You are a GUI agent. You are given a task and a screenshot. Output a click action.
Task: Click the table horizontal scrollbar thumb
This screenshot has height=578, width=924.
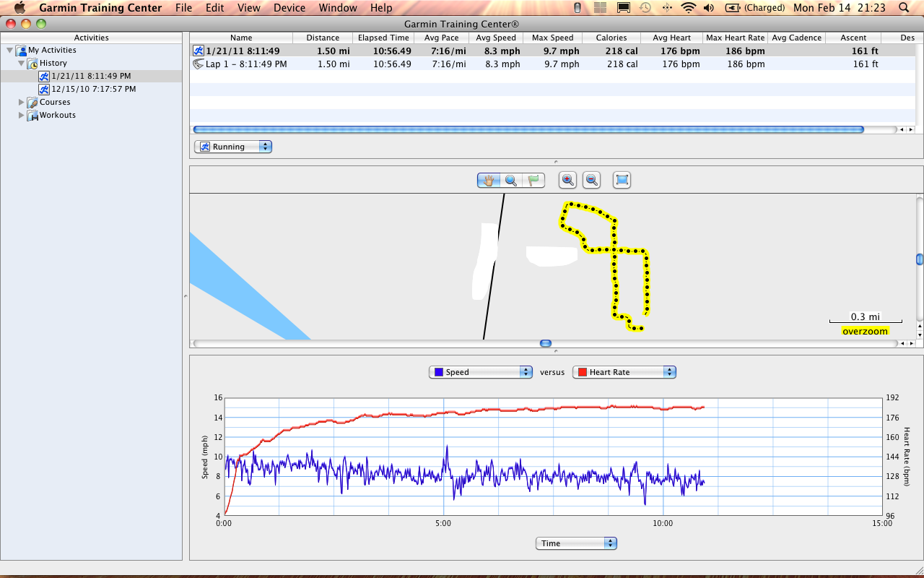point(528,129)
